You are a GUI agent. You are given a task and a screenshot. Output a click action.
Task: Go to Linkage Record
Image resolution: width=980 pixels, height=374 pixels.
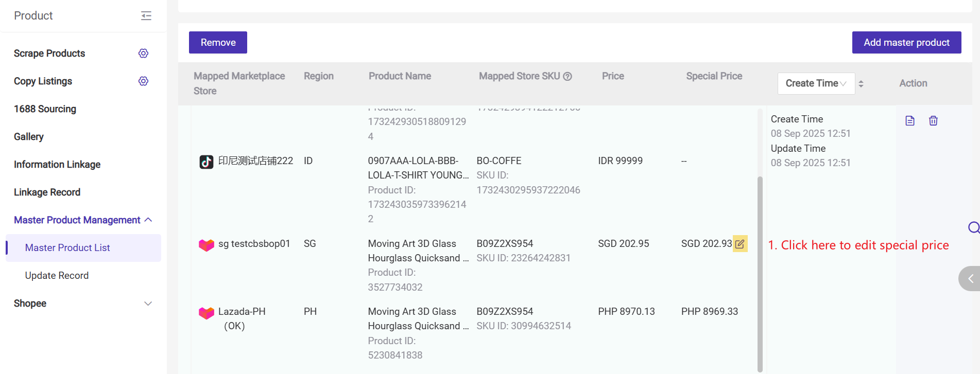tap(47, 192)
